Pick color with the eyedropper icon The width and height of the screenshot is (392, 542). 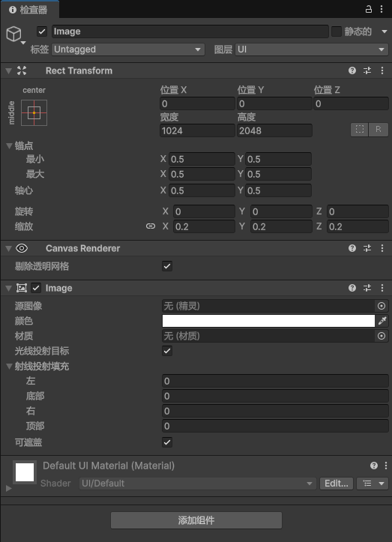[x=382, y=321]
